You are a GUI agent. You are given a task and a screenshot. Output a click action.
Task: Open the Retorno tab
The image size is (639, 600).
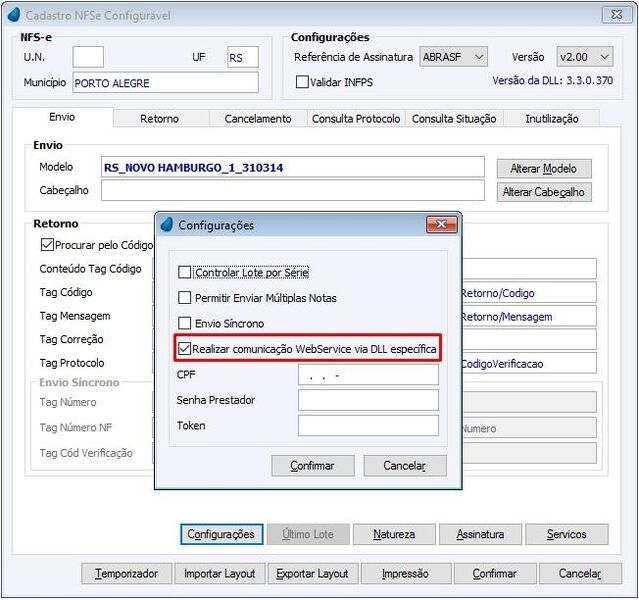[x=159, y=119]
